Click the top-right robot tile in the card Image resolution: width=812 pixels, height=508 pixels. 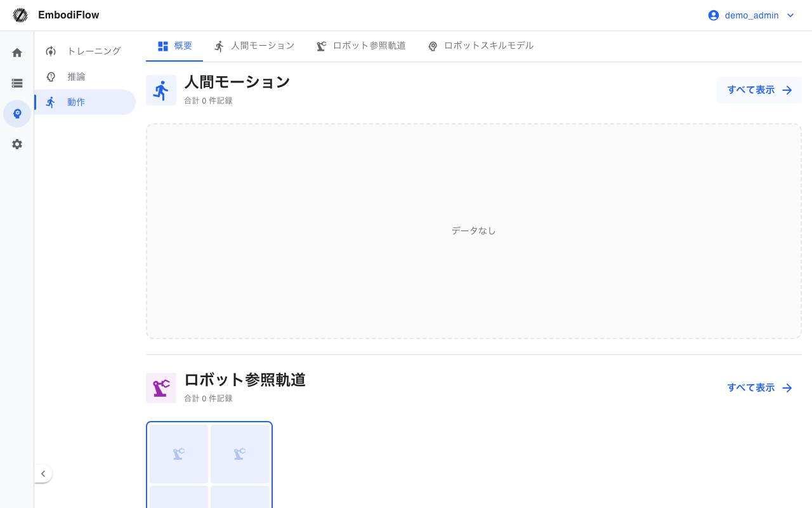tap(240, 454)
